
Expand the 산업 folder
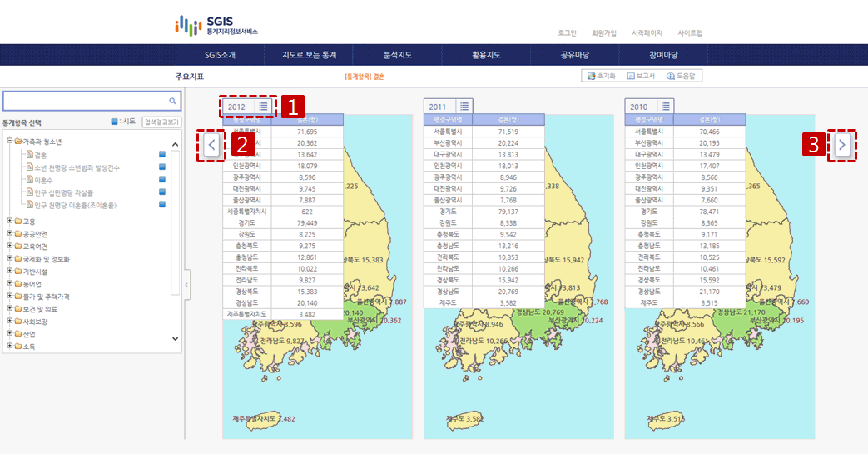tap(9, 333)
